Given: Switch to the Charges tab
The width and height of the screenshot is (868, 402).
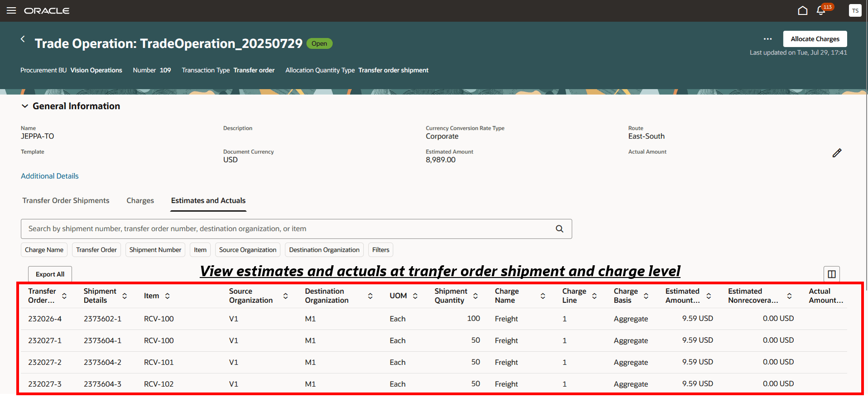Looking at the screenshot, I should (x=140, y=201).
